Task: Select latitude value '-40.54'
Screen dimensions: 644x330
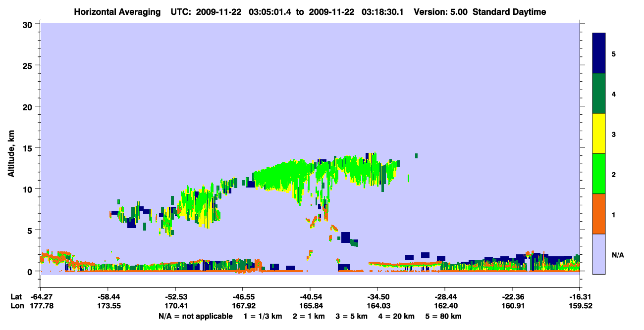Action: pyautogui.click(x=310, y=296)
